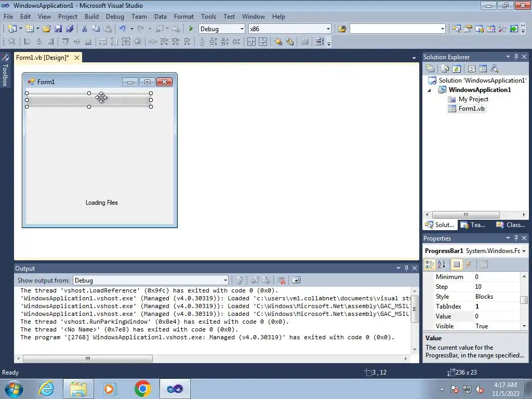Close the Form1.vb [Design] tab

coord(77,58)
